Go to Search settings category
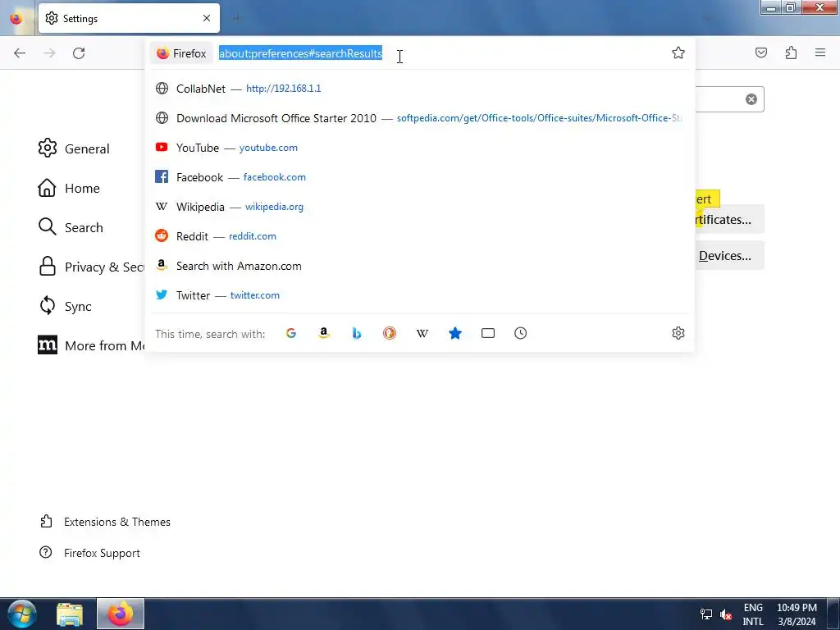This screenshot has width=840, height=630. click(x=71, y=227)
